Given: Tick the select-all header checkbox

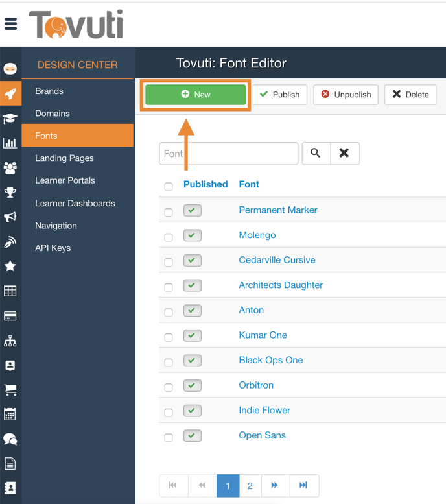Looking at the screenshot, I should coord(169,187).
